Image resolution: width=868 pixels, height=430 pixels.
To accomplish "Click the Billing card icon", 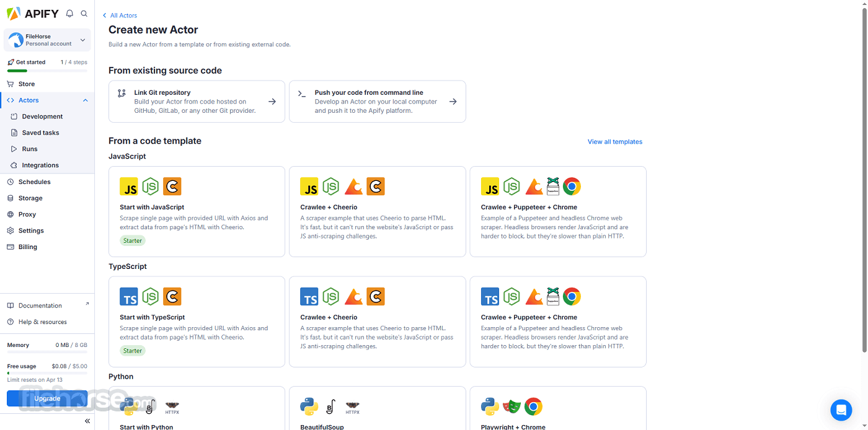I will click(11, 247).
